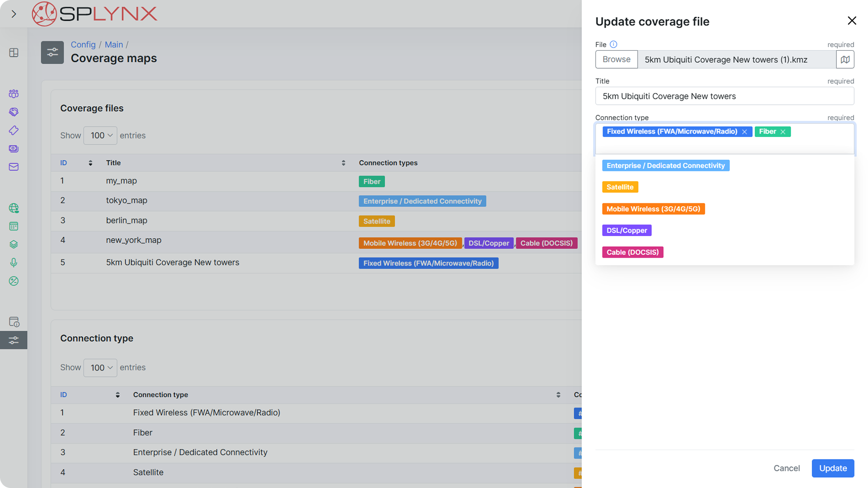
Task: Select Cable (DOCSIS) option in dropdown
Action: pos(632,252)
